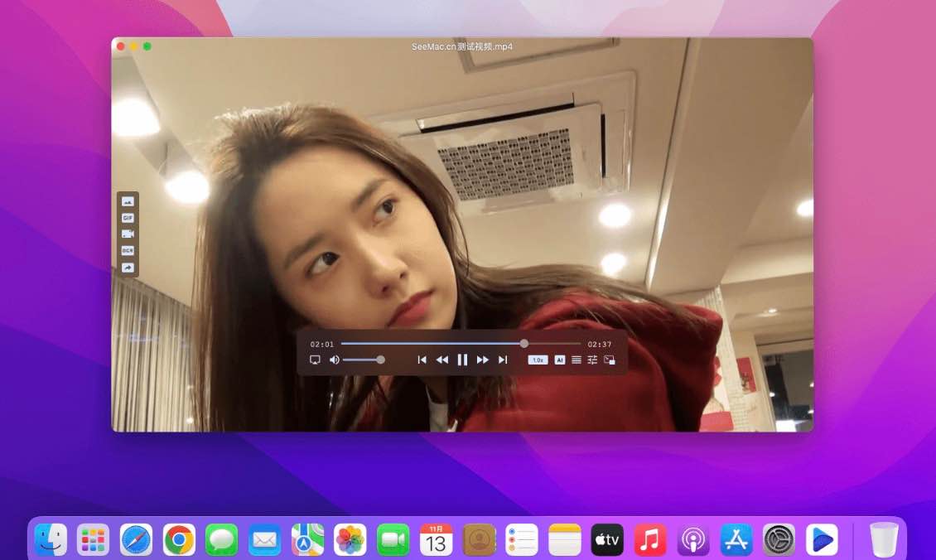Open Music from the Dock
Screen dimensions: 936x560
650,539
